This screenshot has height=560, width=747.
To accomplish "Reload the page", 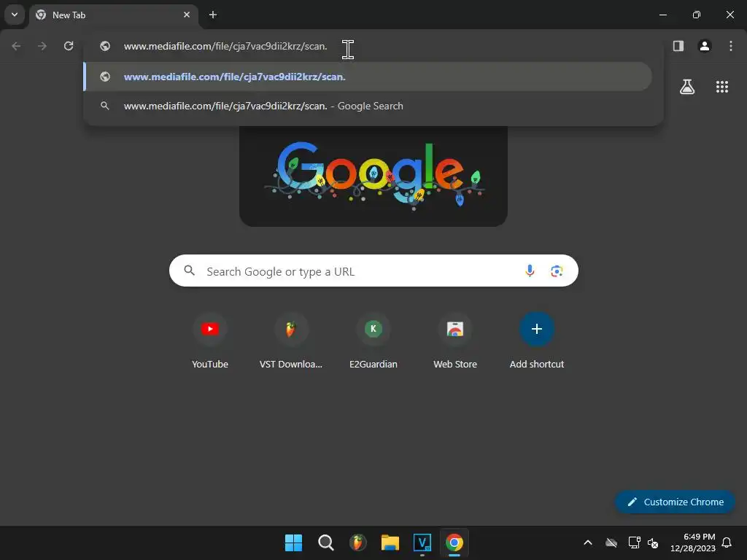I will (69, 46).
